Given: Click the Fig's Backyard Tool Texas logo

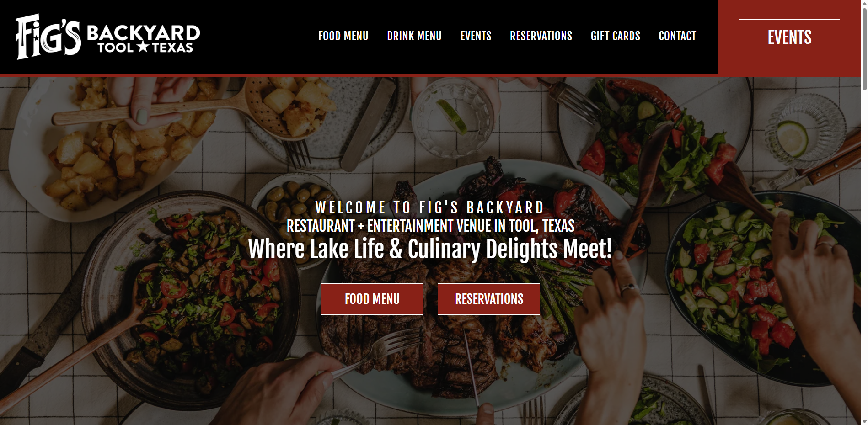Looking at the screenshot, I should 108,37.
